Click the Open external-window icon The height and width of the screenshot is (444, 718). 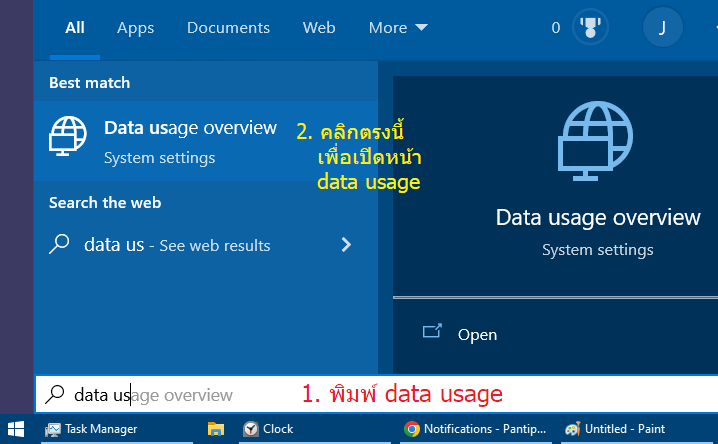pos(432,331)
